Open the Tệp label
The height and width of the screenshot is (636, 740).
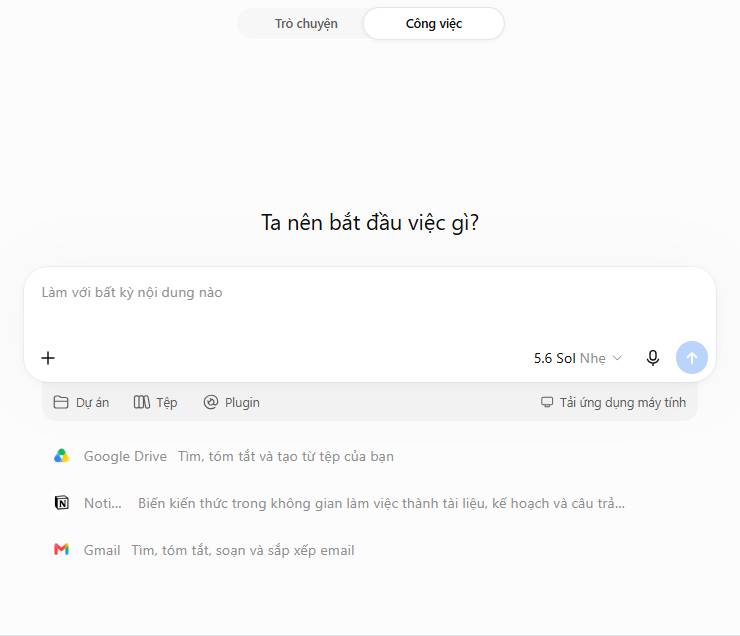[167, 403]
